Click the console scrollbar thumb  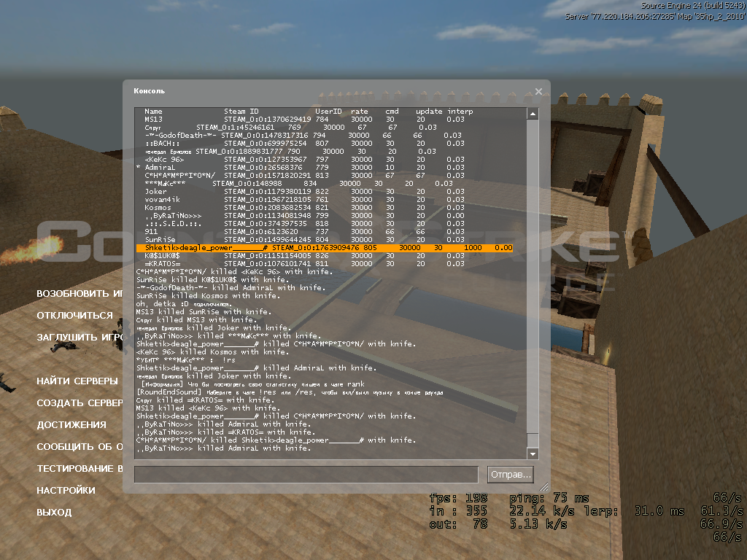coord(533,440)
